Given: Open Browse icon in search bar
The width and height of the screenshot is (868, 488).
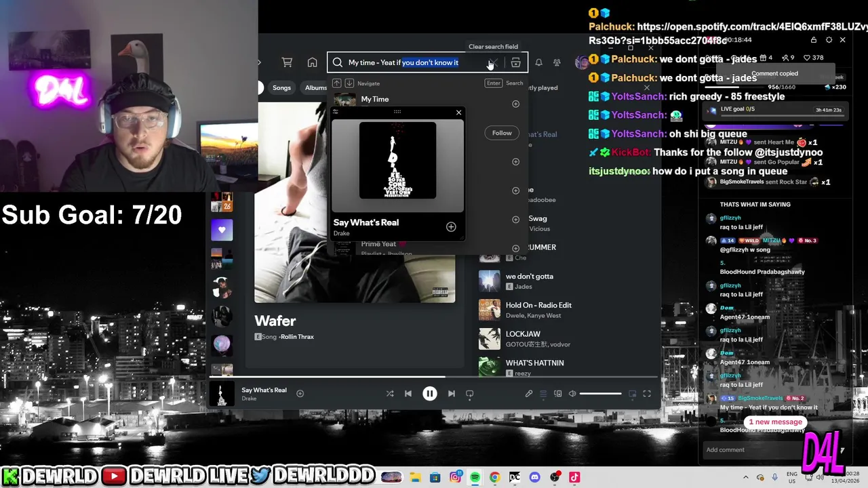Looking at the screenshot, I should pos(515,62).
